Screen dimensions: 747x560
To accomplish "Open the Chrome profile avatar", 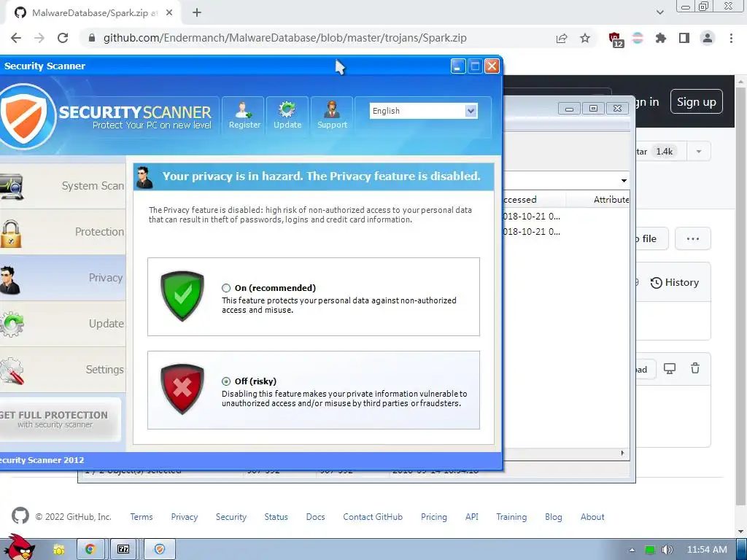I will pyautogui.click(x=708, y=38).
